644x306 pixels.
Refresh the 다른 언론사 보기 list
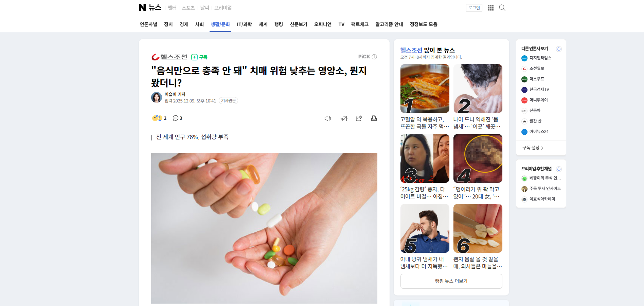[x=559, y=49]
